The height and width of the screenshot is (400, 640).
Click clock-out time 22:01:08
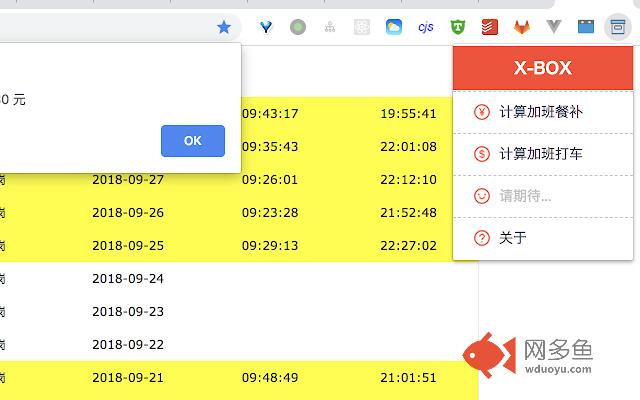coord(408,147)
